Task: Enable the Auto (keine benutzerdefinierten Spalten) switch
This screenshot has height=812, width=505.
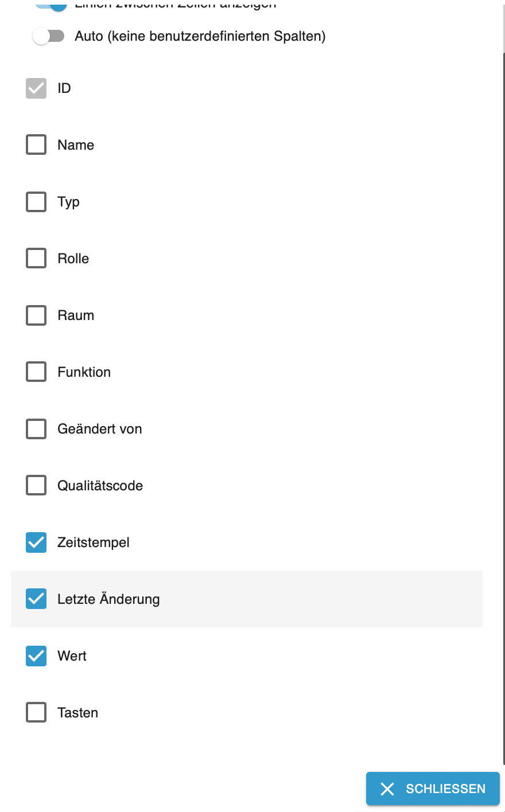Action: (49, 36)
